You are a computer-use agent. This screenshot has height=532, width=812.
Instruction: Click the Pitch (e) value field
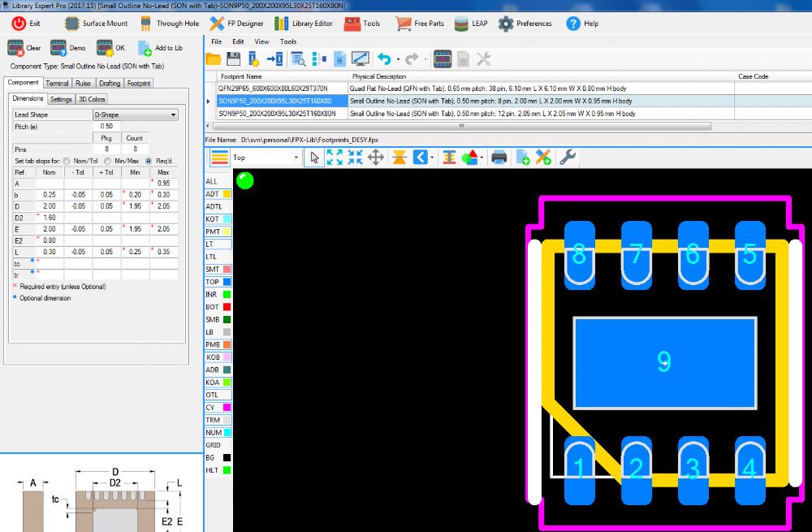pos(106,127)
